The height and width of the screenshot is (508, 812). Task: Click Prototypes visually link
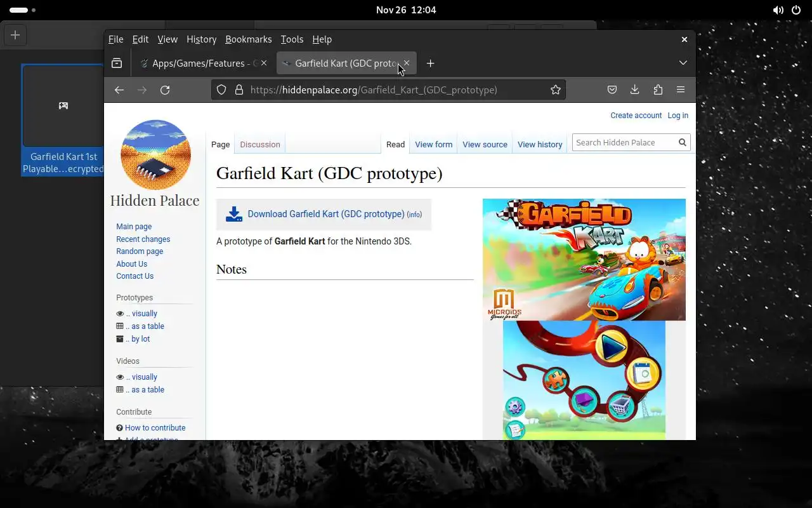141,314
